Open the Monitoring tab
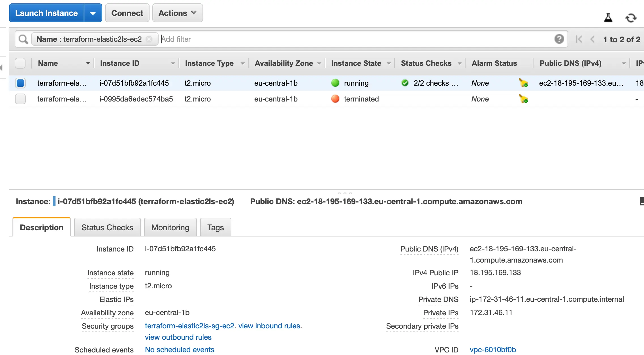 click(x=170, y=227)
